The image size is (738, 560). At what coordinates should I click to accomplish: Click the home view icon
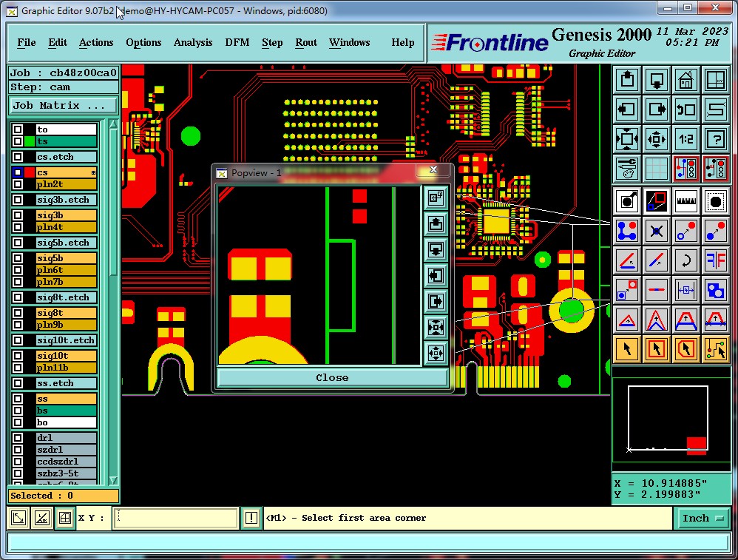coord(685,80)
